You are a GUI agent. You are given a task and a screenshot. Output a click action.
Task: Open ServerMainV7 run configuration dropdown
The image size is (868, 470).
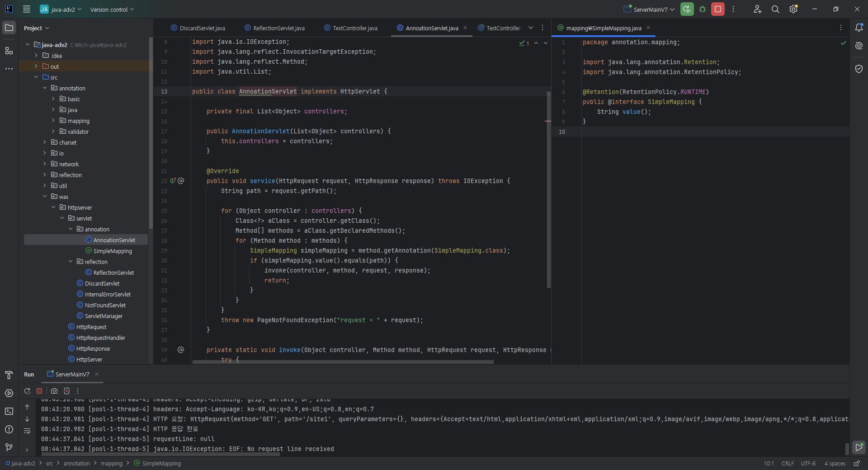pos(649,9)
